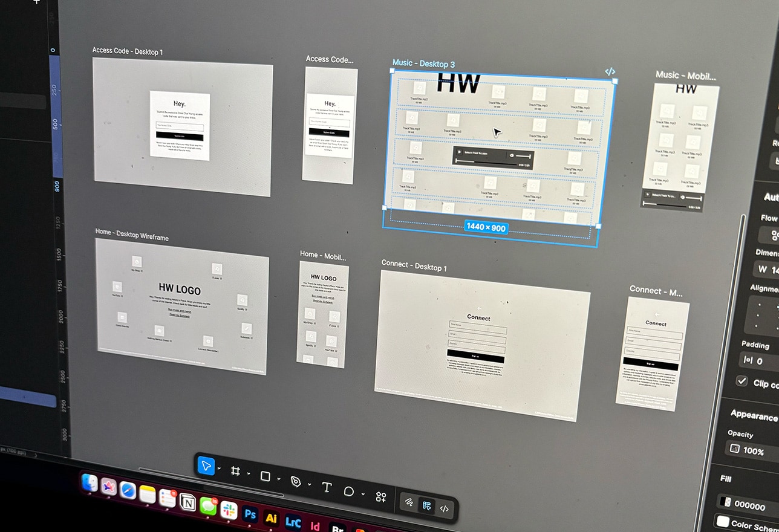
Task: Select the Rectangle tool
Action: point(264,476)
